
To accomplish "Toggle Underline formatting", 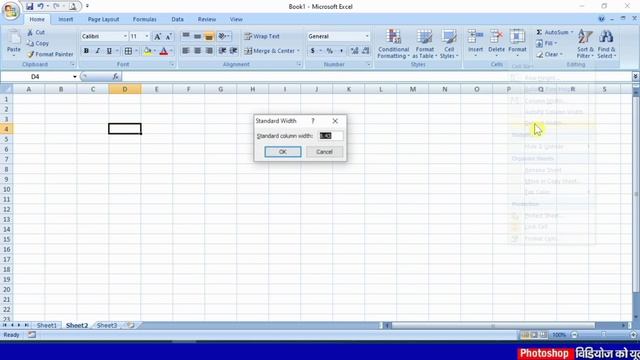I will [109, 51].
